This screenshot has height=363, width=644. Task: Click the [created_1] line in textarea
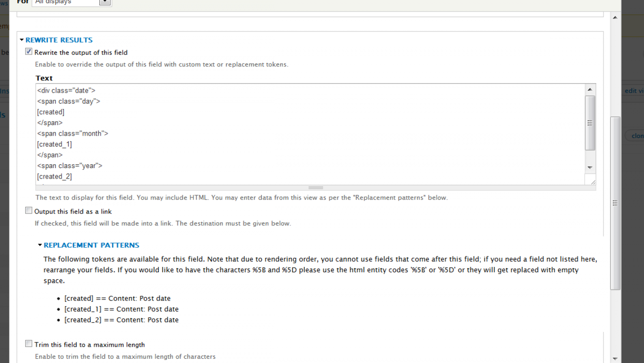pyautogui.click(x=54, y=144)
